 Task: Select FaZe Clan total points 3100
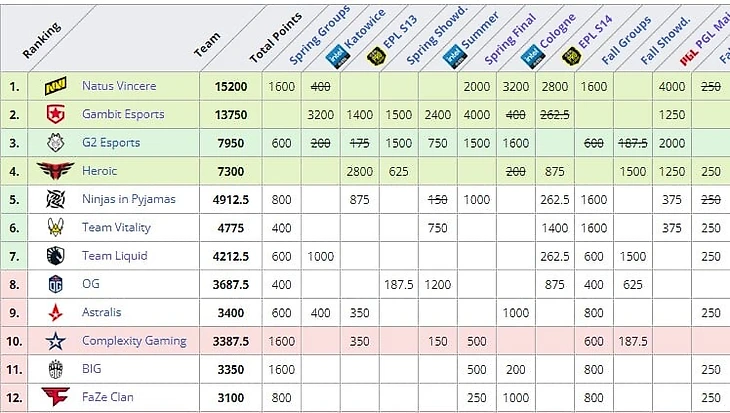point(231,398)
